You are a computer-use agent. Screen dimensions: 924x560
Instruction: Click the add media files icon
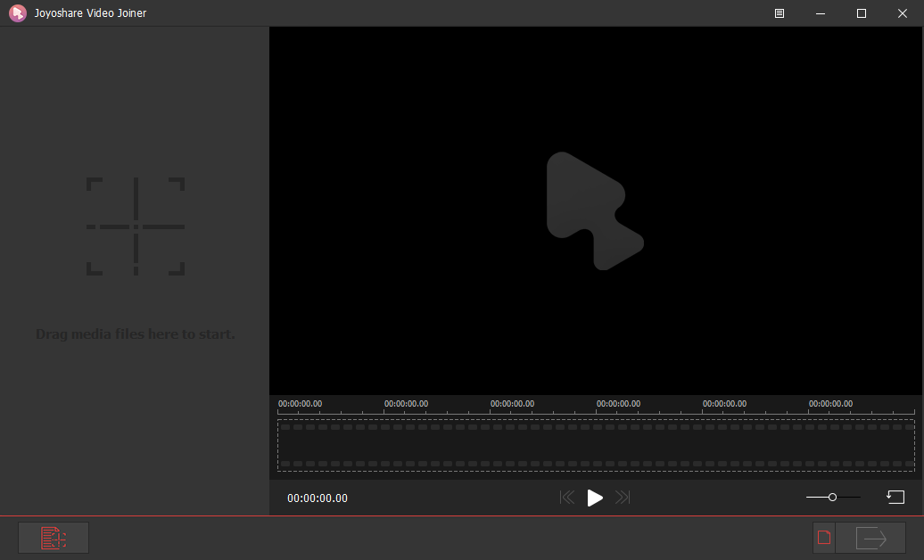point(53,537)
